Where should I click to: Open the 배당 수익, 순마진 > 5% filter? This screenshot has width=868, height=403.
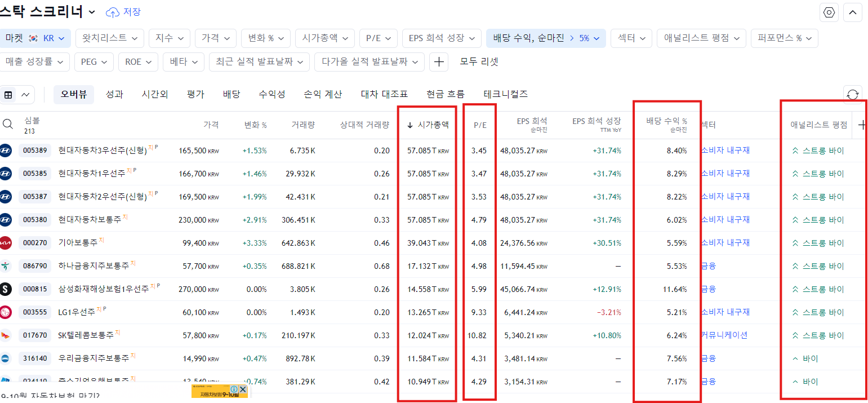[546, 38]
